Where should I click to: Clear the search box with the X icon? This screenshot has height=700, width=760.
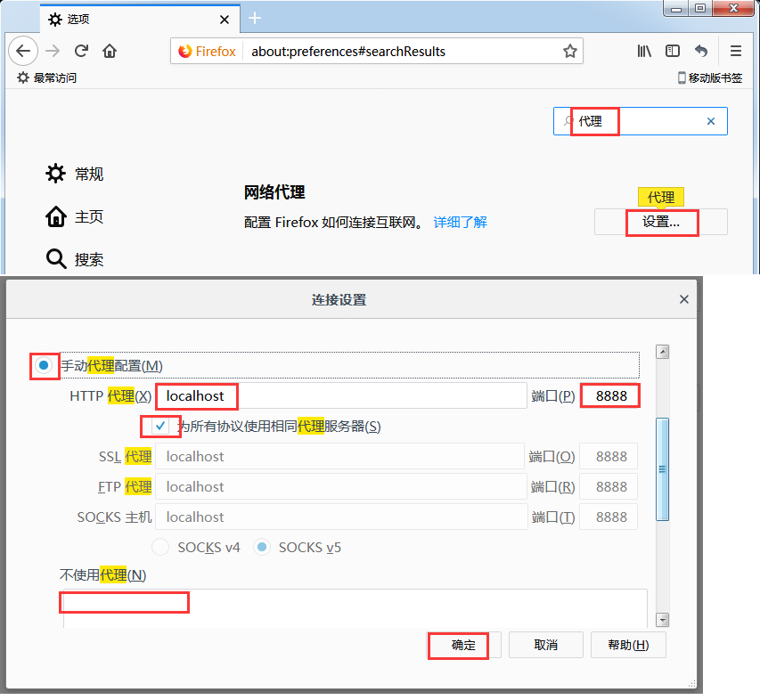pos(711,121)
